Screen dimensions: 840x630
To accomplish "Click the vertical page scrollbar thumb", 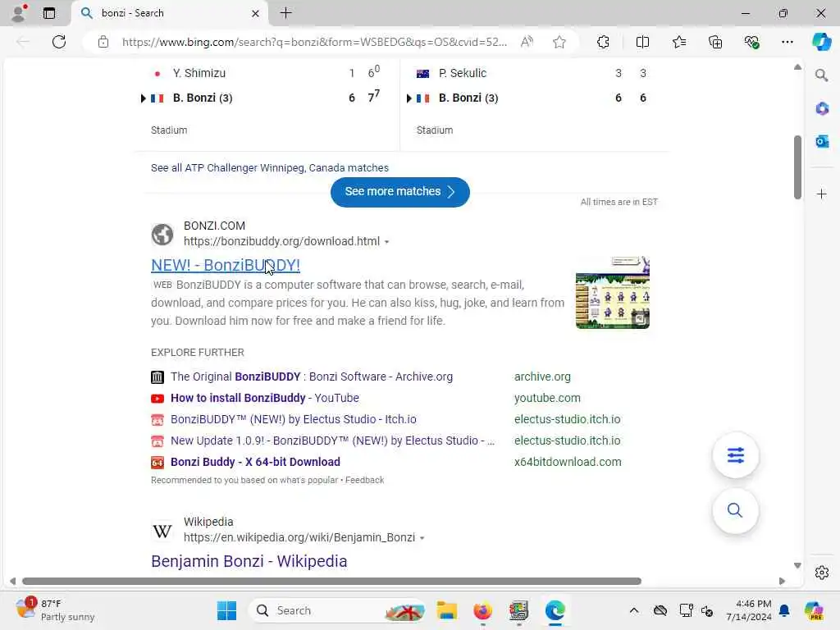I will (797, 167).
